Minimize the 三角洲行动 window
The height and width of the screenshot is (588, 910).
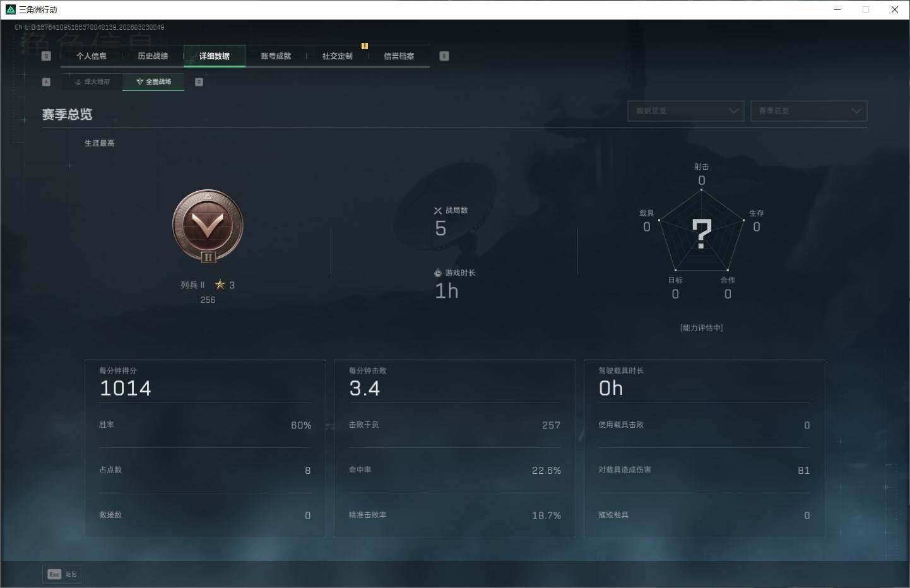837,9
